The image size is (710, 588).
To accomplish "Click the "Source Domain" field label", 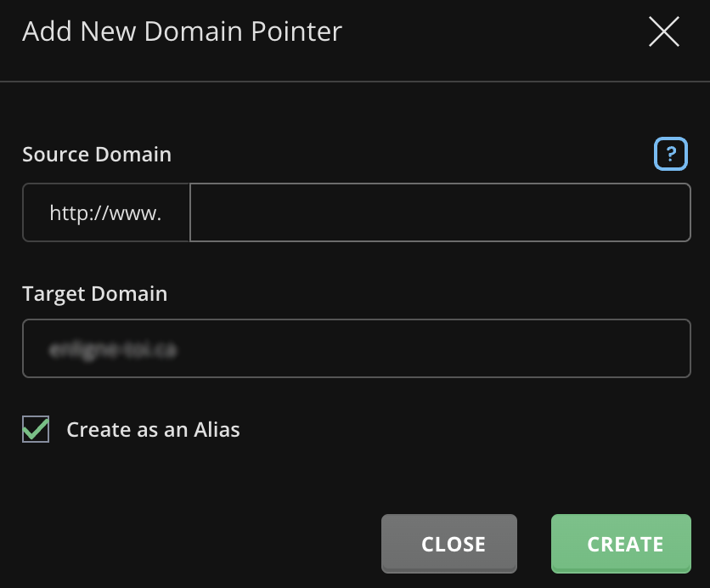I will (97, 154).
